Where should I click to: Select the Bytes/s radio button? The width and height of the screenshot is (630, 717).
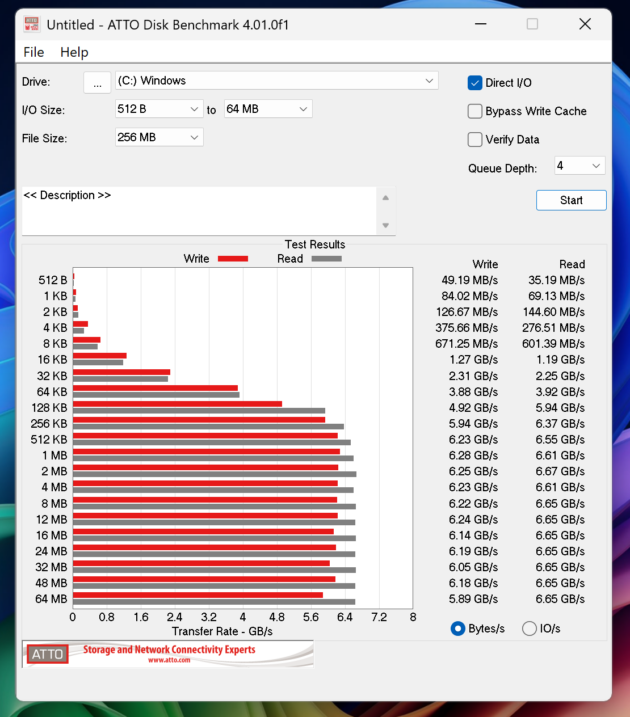click(x=458, y=628)
